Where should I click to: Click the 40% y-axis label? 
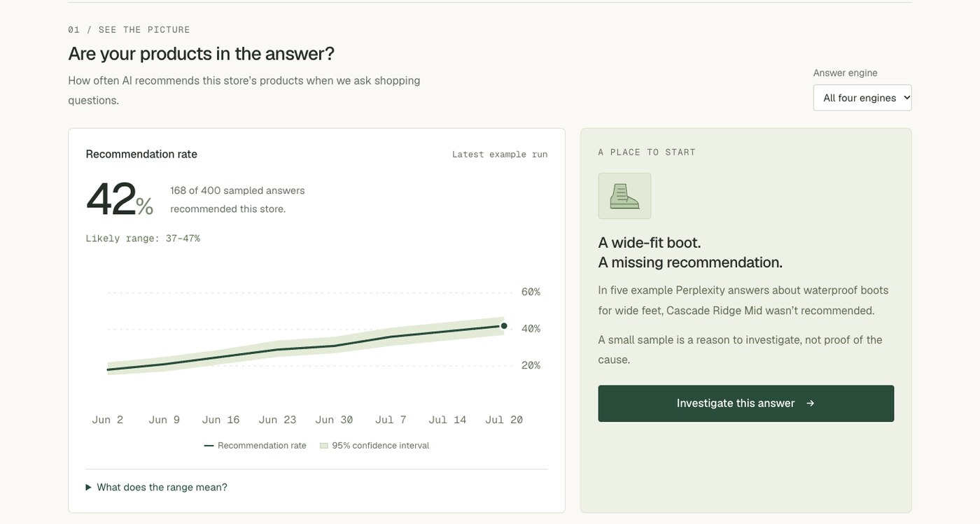[531, 329]
